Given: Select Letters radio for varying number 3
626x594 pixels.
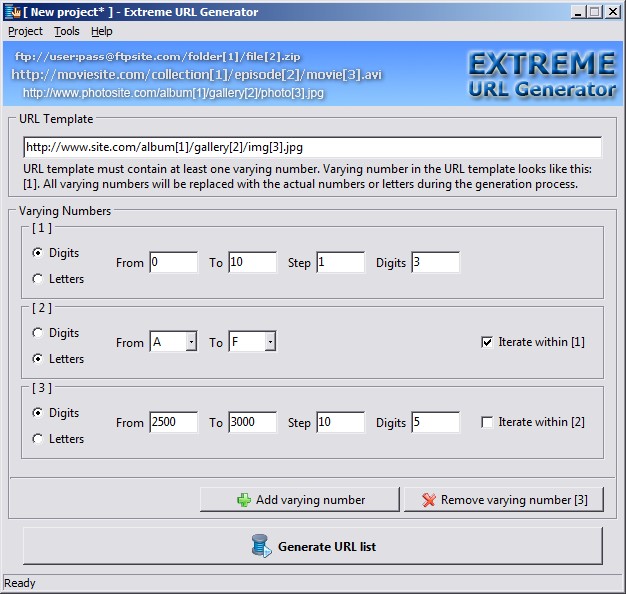Looking at the screenshot, I should (39, 439).
